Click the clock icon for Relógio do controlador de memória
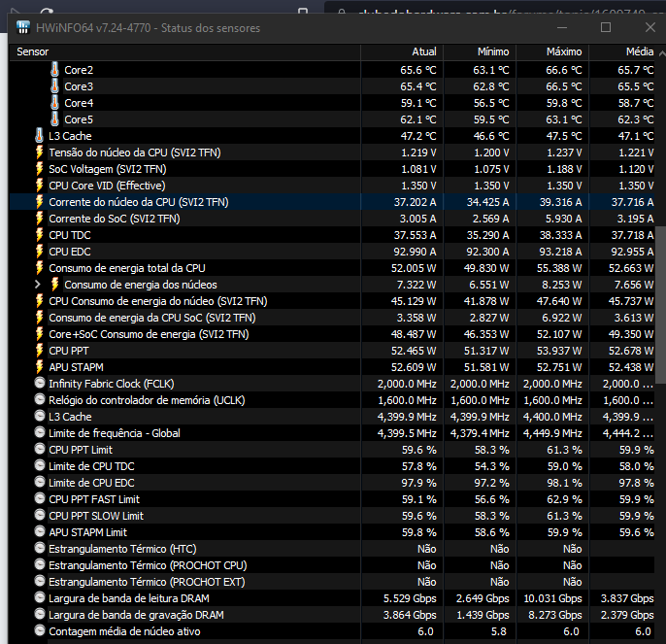Viewport: 666px width, 644px height. [40, 399]
